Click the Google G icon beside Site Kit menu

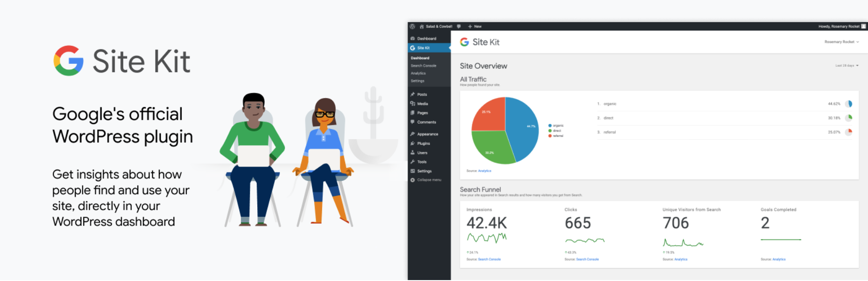coord(413,48)
